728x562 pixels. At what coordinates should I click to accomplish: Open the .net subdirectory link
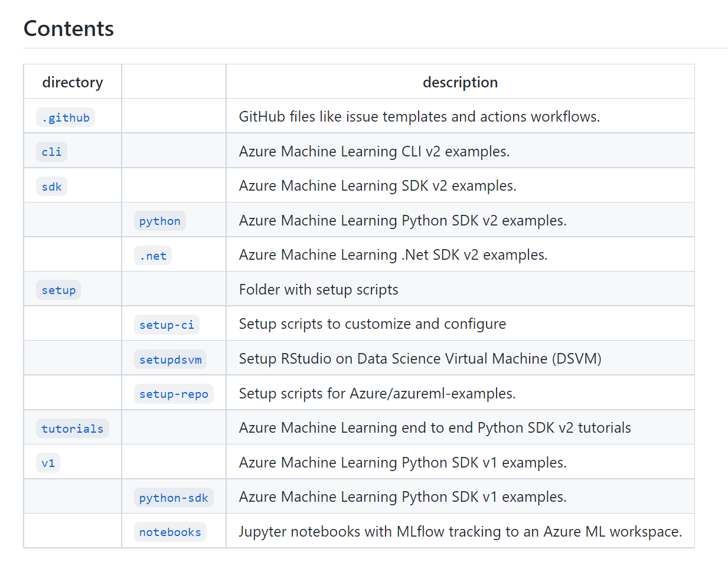tap(153, 256)
